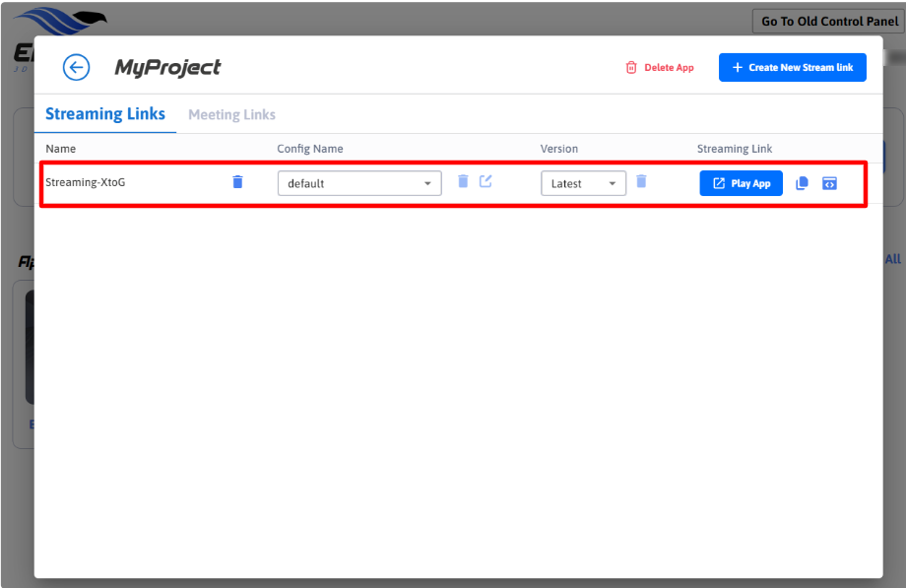The image size is (906, 588).
Task: Click Go To Old Control Panel
Action: (827, 22)
